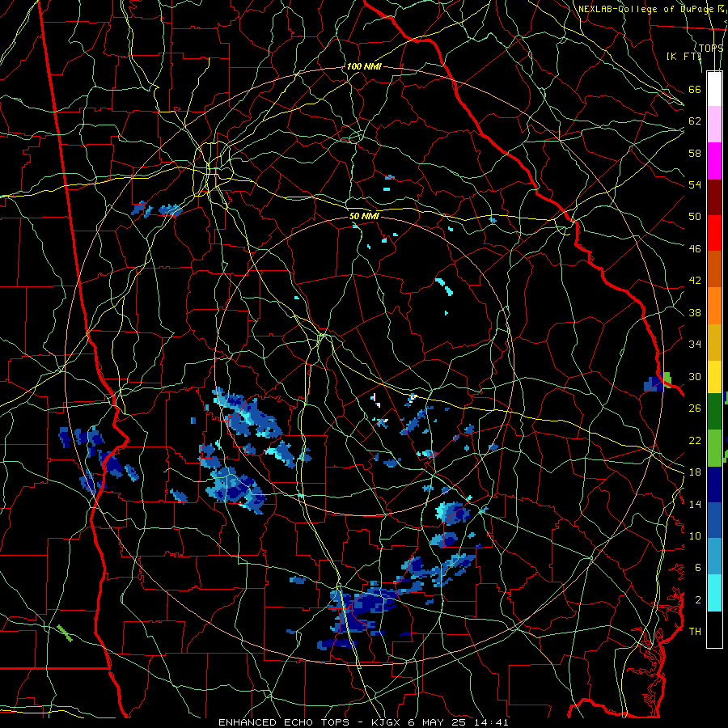Click the "22" legend value
Viewport: 728px width, 728px height.
tap(695, 440)
